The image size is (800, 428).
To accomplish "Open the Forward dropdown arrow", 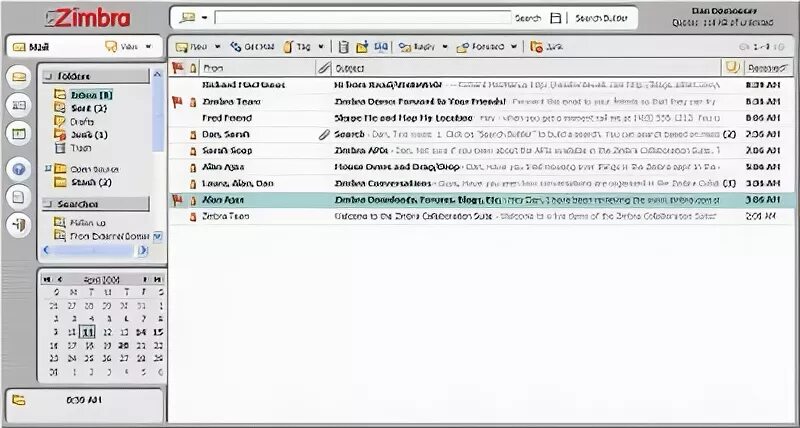I will click(514, 47).
